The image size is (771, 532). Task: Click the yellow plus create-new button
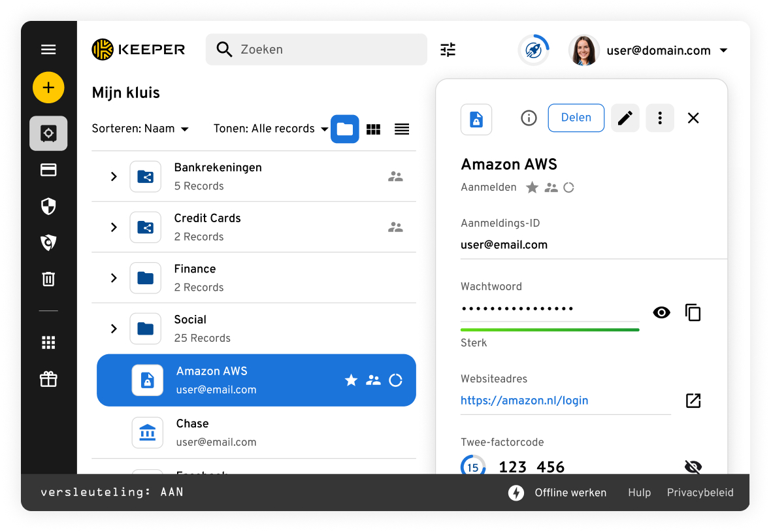(48, 88)
